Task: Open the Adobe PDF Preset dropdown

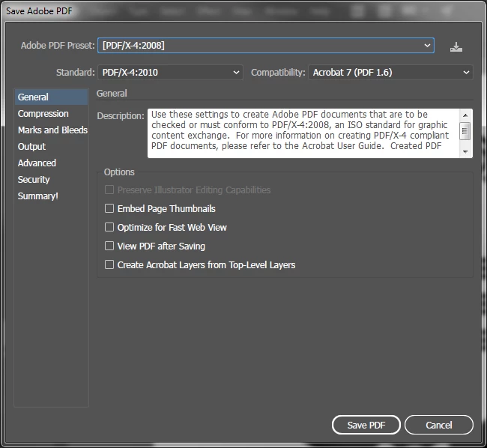Action: point(266,46)
